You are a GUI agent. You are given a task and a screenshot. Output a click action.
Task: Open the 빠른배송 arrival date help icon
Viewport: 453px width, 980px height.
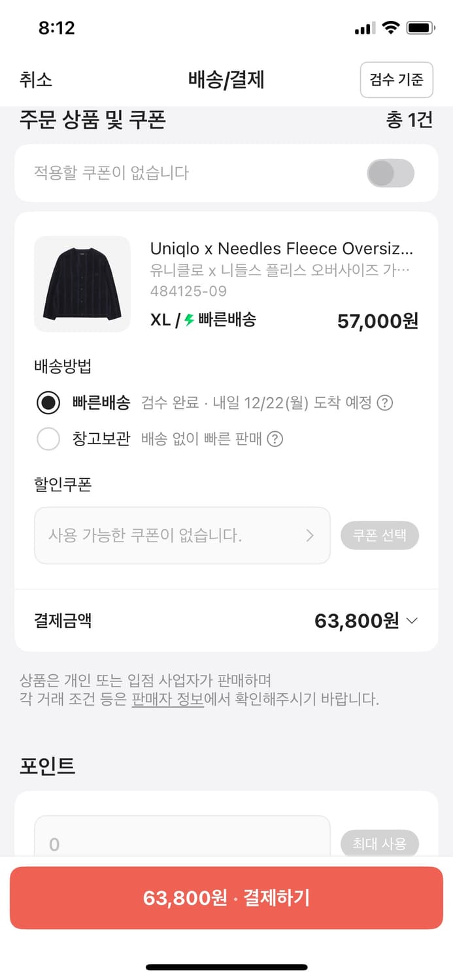[x=385, y=403]
